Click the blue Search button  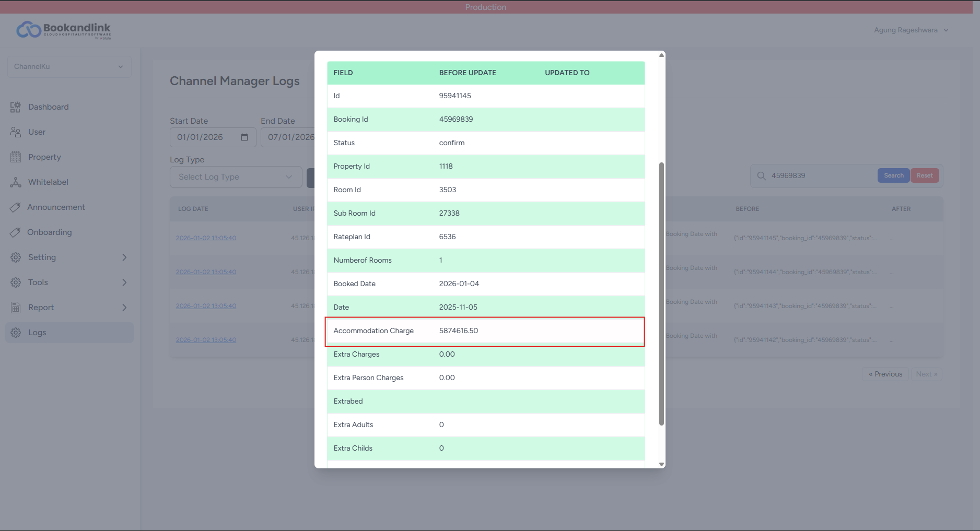click(x=894, y=176)
